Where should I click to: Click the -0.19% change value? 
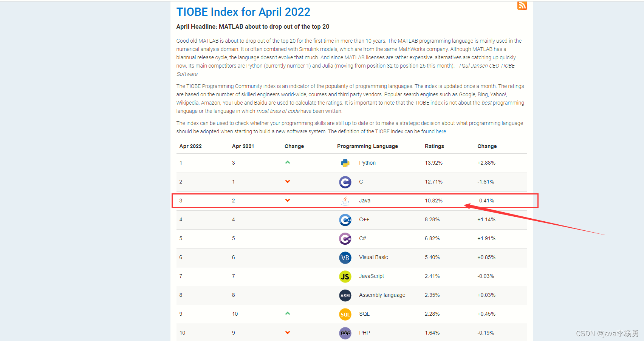pos(486,333)
